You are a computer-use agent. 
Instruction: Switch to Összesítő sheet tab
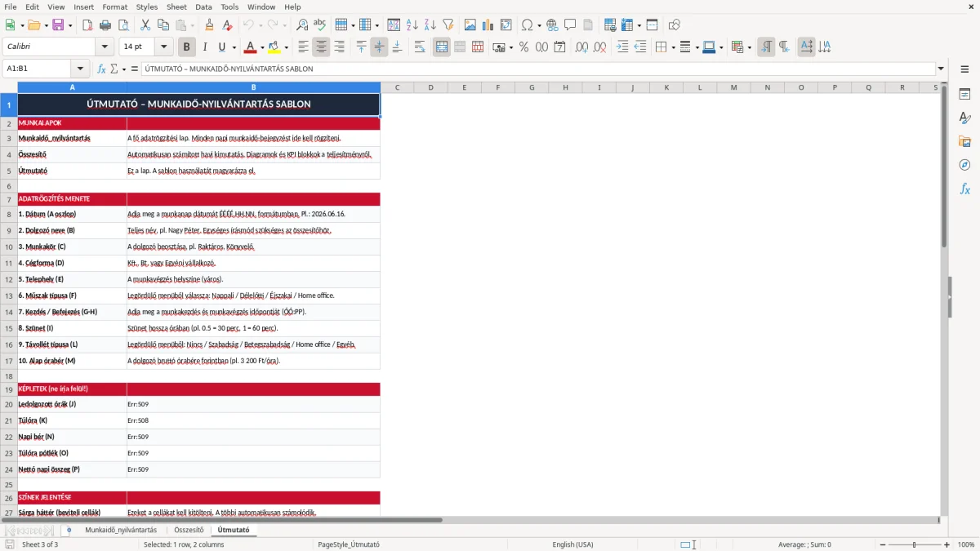[189, 530]
